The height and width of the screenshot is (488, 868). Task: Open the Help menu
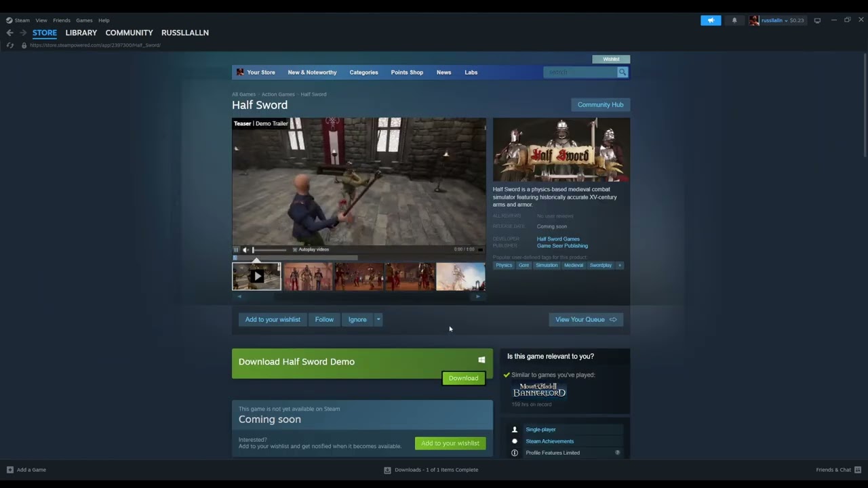(104, 20)
